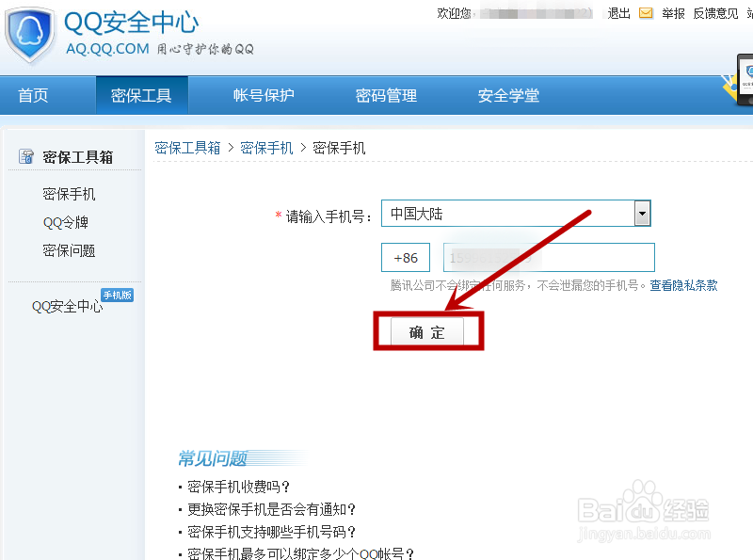
Task: Click the 确定 confirm button
Action: [x=427, y=332]
